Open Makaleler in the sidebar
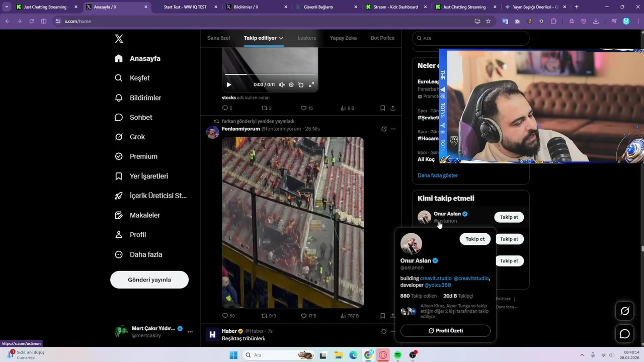Screen dimensions: 644x362 pos(137,215)
